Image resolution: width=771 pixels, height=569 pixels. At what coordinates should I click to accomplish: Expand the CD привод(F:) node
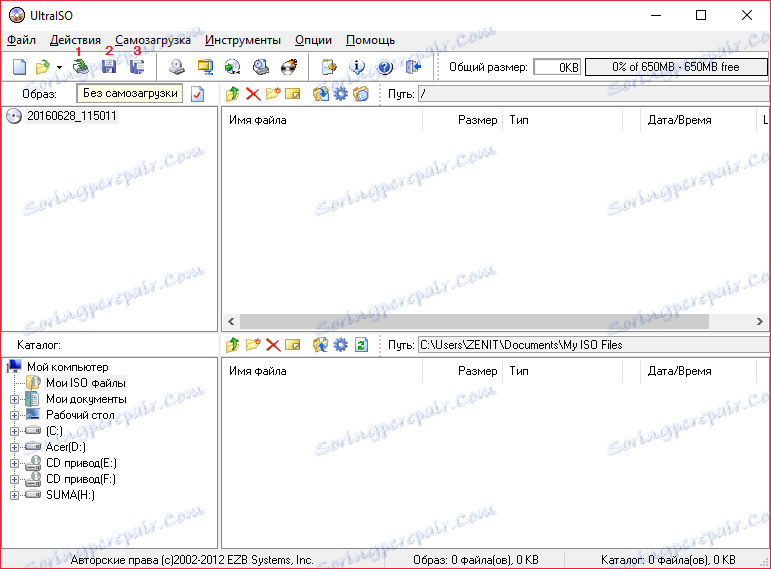click(x=14, y=479)
